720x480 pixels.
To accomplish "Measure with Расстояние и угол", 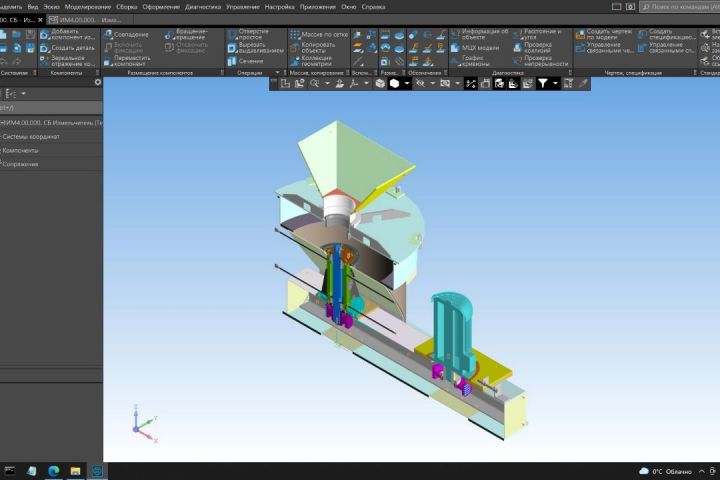I will coord(537,34).
